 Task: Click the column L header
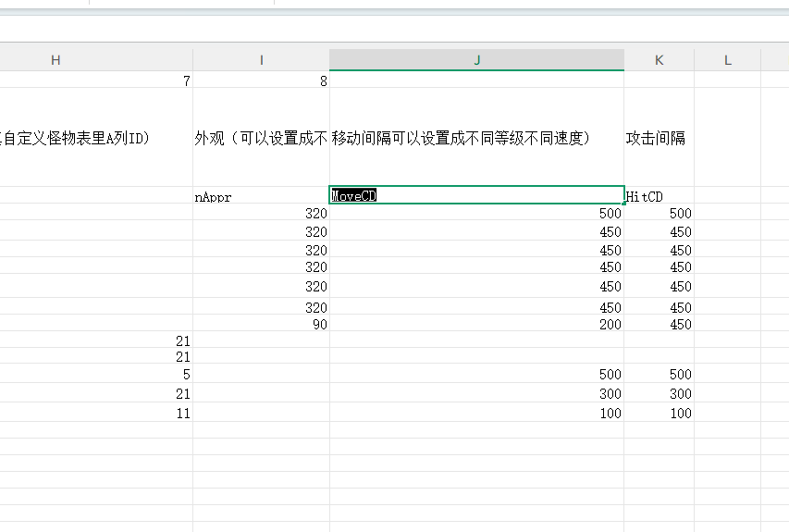click(727, 60)
